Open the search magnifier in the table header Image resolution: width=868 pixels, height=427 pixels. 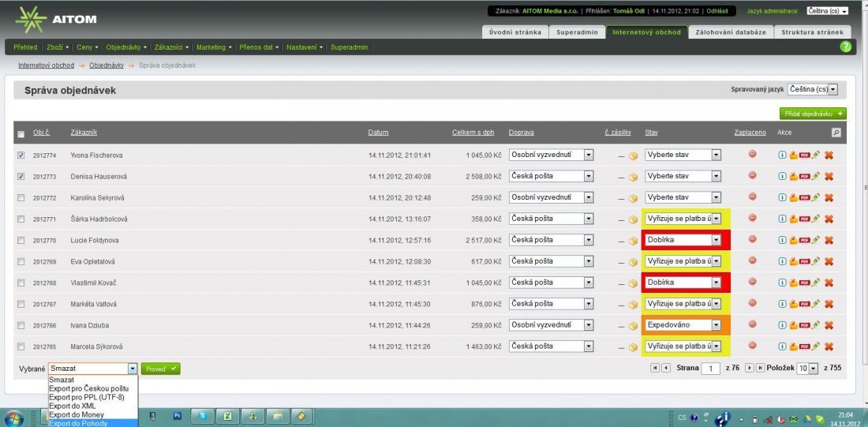coord(836,133)
